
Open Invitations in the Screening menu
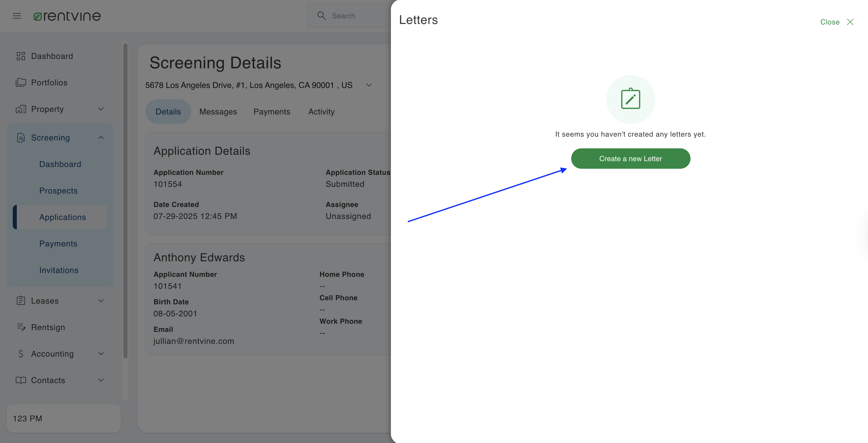(59, 270)
